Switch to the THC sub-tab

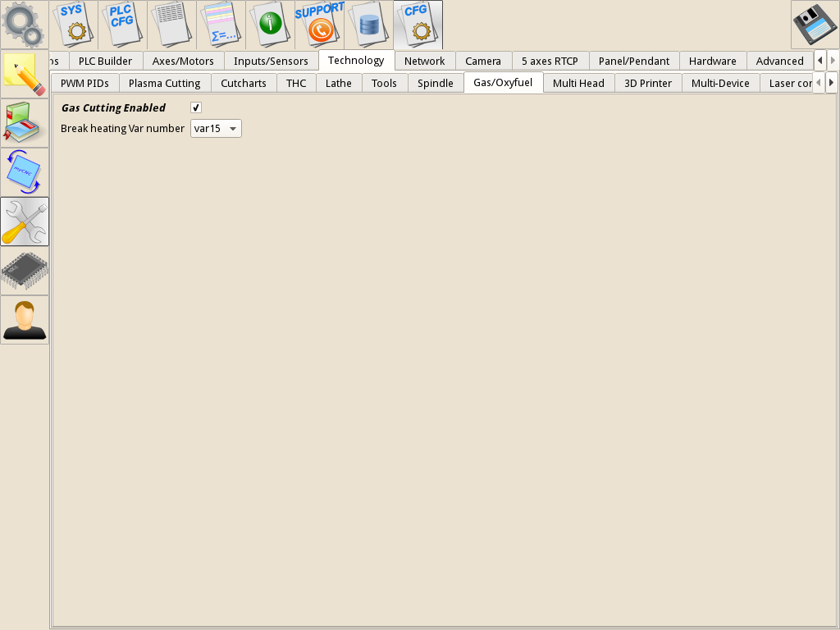295,83
